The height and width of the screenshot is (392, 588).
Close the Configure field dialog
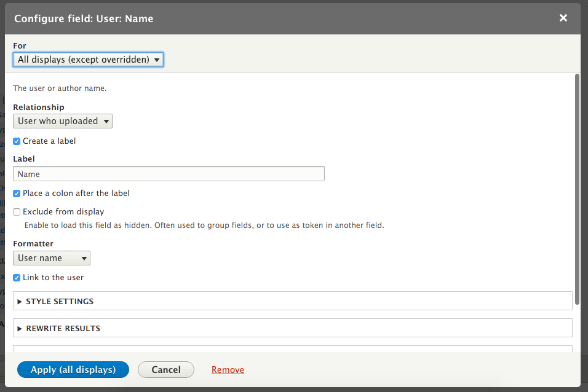coord(563,18)
